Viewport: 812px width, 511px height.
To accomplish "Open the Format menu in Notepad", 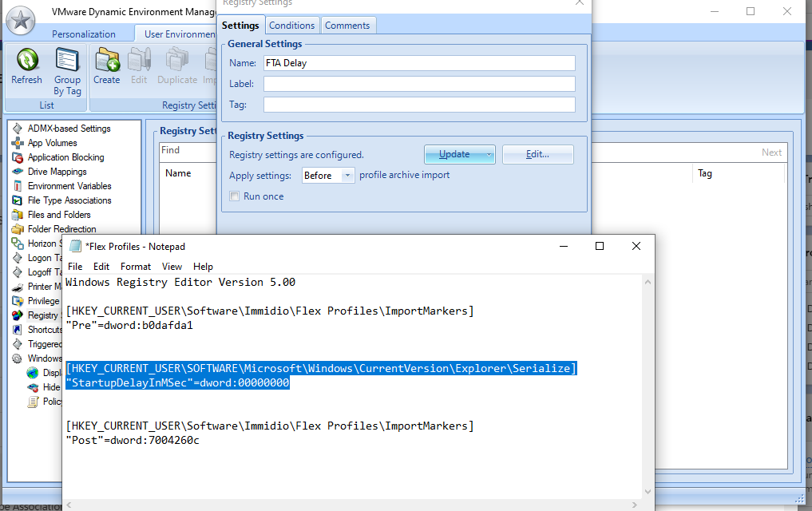I will pos(136,267).
